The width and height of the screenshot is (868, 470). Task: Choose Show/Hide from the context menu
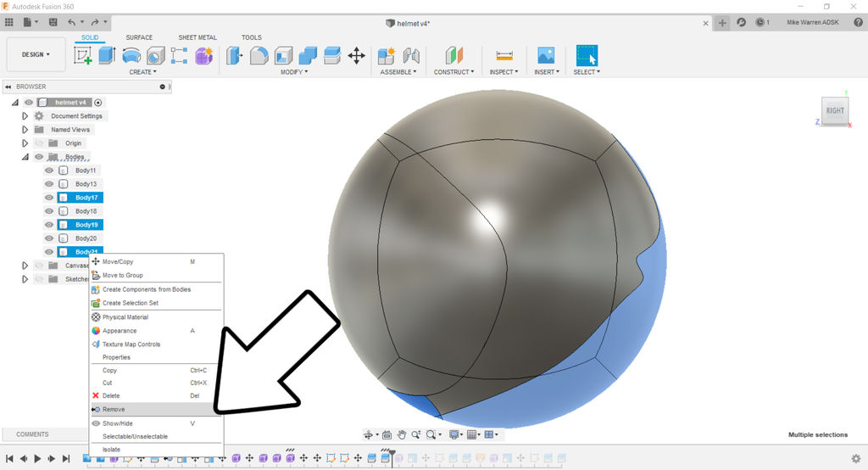point(156,422)
